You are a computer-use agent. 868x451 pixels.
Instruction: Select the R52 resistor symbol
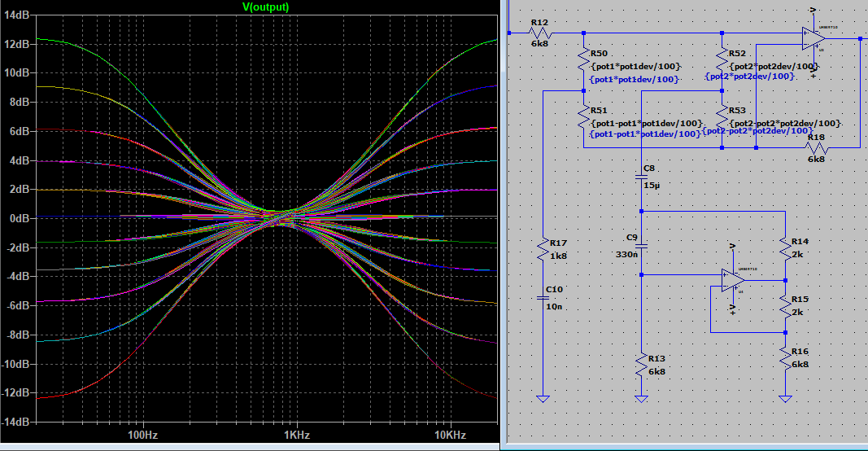722,59
